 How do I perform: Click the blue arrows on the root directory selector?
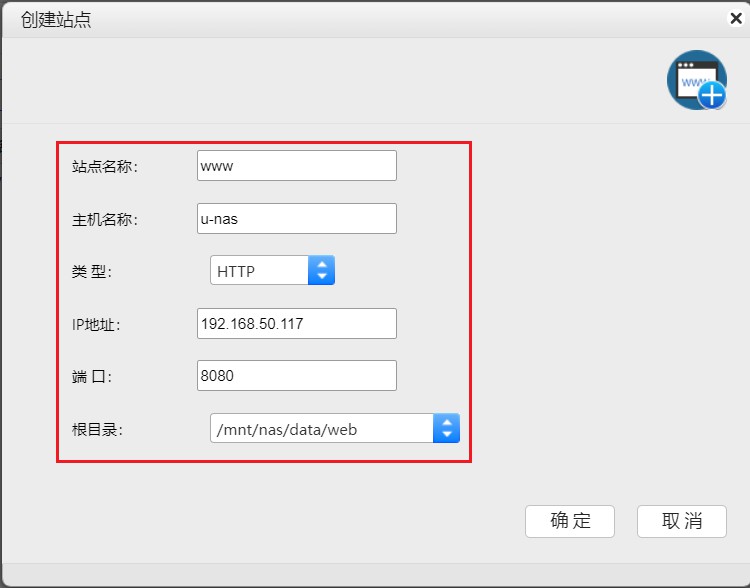[446, 428]
